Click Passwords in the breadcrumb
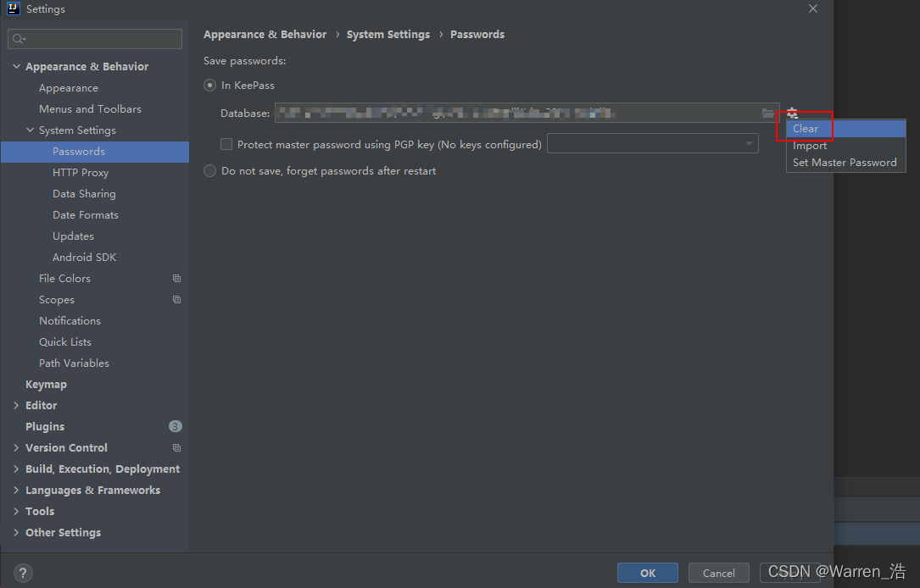Image resolution: width=920 pixels, height=588 pixels. (x=477, y=34)
